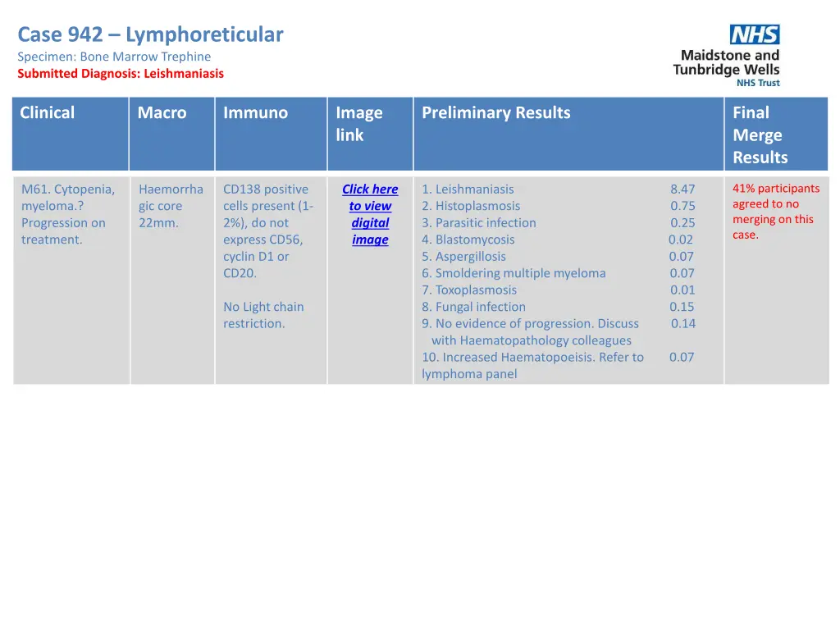The image size is (840, 630).
Task: Click the score '0.02' for Blastomycosis
Action: click(x=681, y=240)
